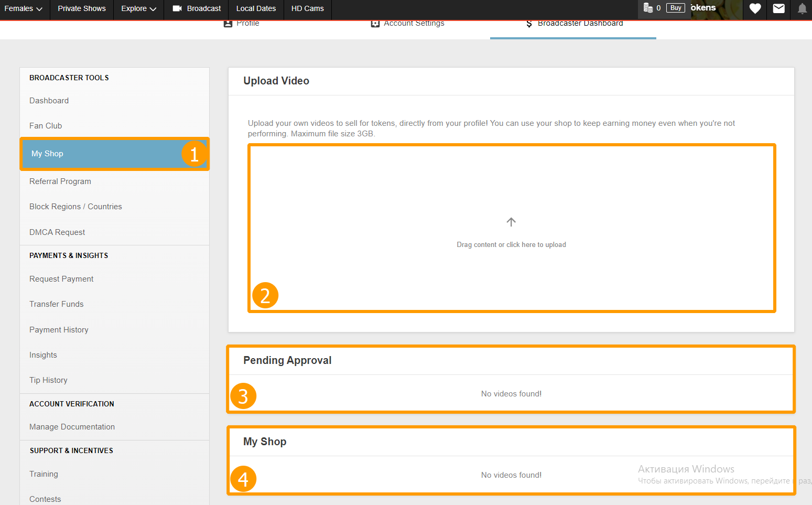Open the envelope messages icon
The height and width of the screenshot is (505, 812).
click(778, 8)
